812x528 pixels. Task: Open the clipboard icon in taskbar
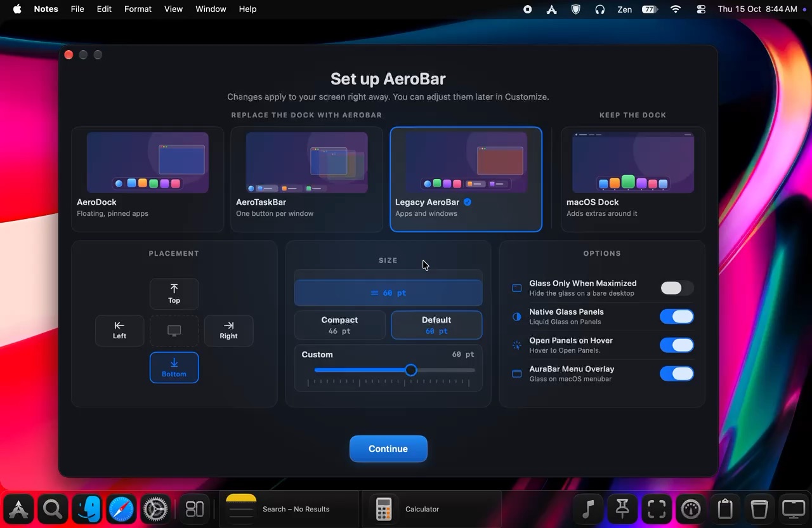[725, 509]
